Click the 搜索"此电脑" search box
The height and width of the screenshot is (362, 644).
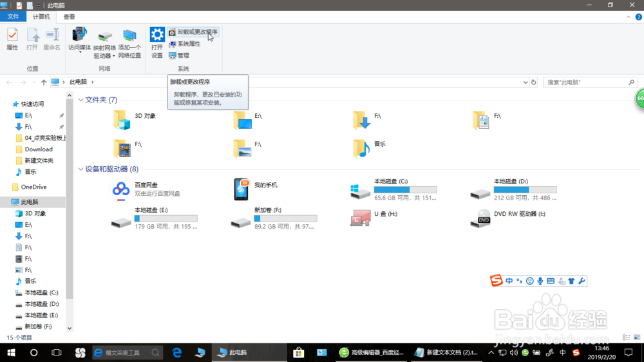coord(590,82)
